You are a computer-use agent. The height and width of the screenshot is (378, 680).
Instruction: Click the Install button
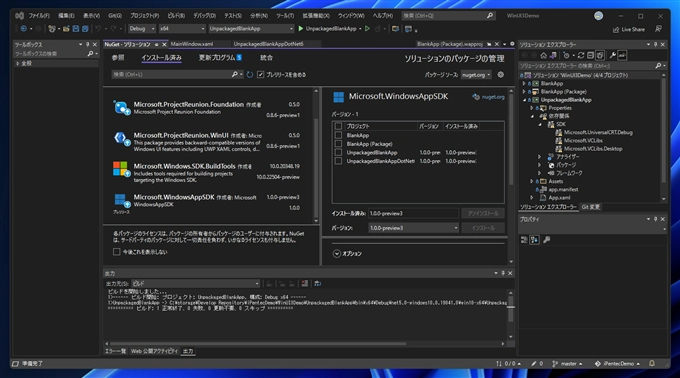pyautogui.click(x=483, y=228)
